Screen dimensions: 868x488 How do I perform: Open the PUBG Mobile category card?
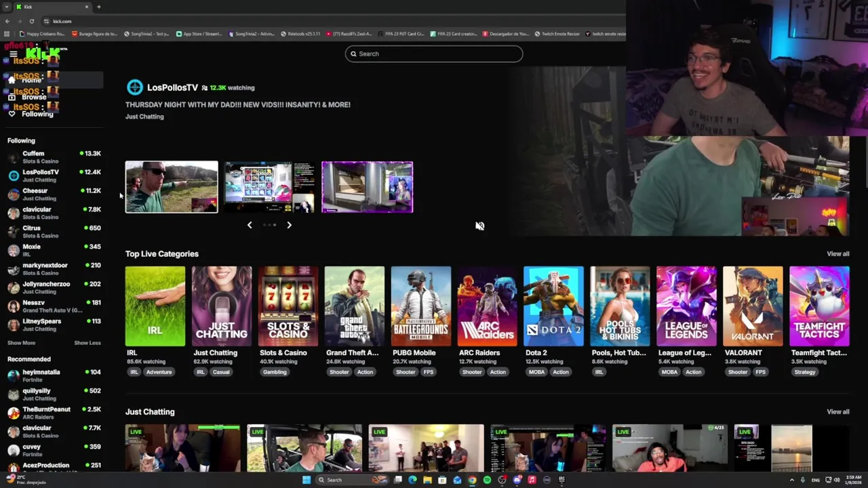(x=420, y=306)
